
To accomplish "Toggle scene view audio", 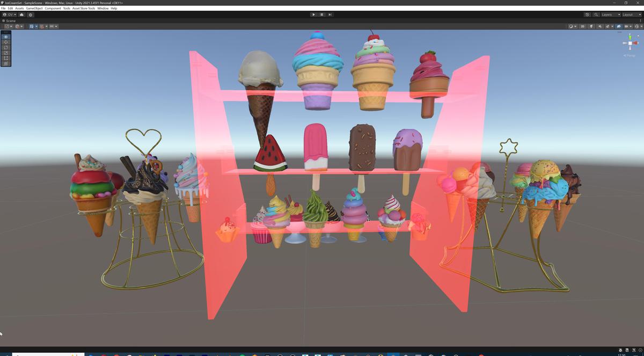I will (600, 26).
